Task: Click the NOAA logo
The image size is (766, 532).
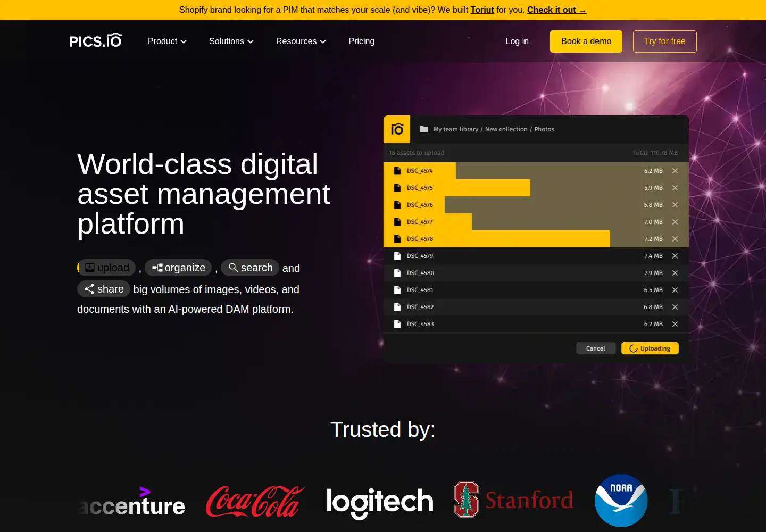Action: click(x=621, y=501)
